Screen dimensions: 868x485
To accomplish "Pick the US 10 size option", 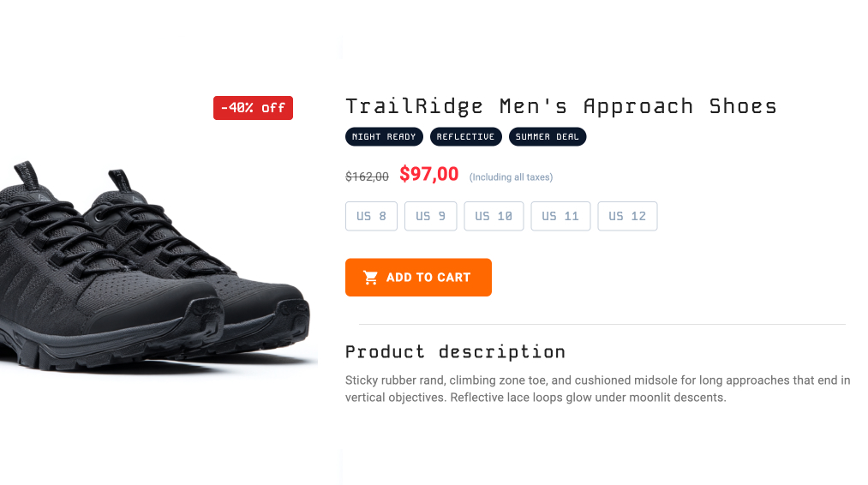I will tap(494, 216).
